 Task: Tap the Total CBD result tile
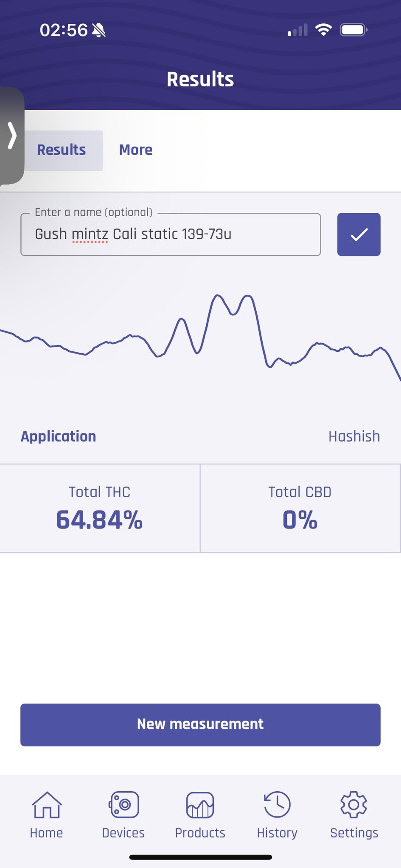(300, 509)
